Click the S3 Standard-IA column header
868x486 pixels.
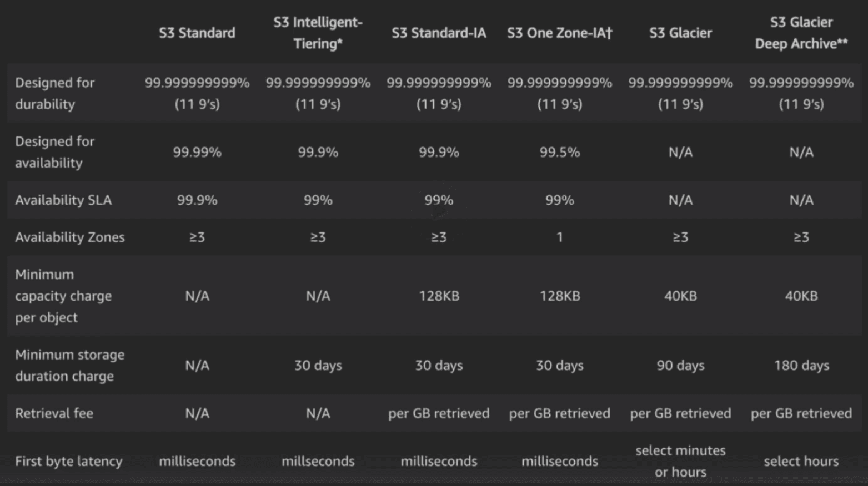click(x=439, y=33)
